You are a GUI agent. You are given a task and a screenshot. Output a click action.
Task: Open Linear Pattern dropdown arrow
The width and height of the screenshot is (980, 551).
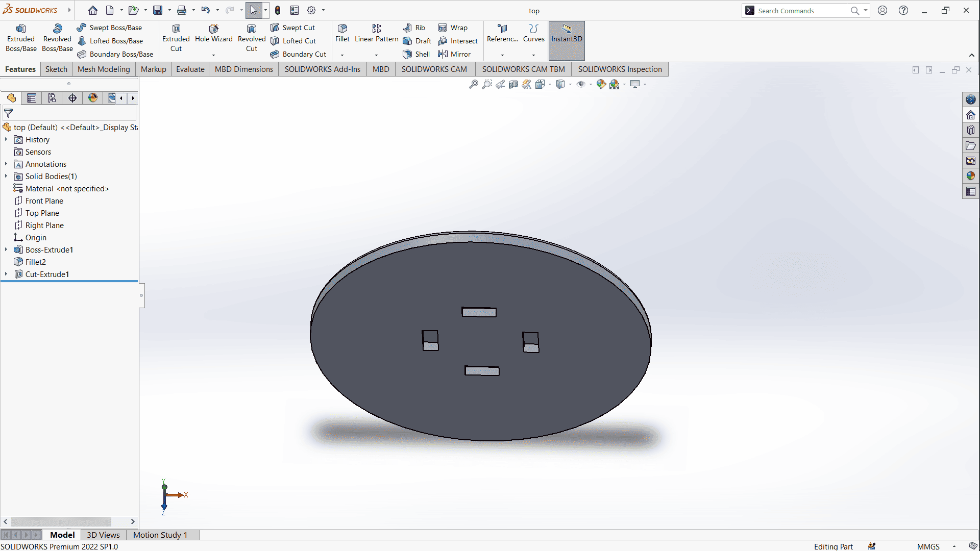(x=377, y=55)
